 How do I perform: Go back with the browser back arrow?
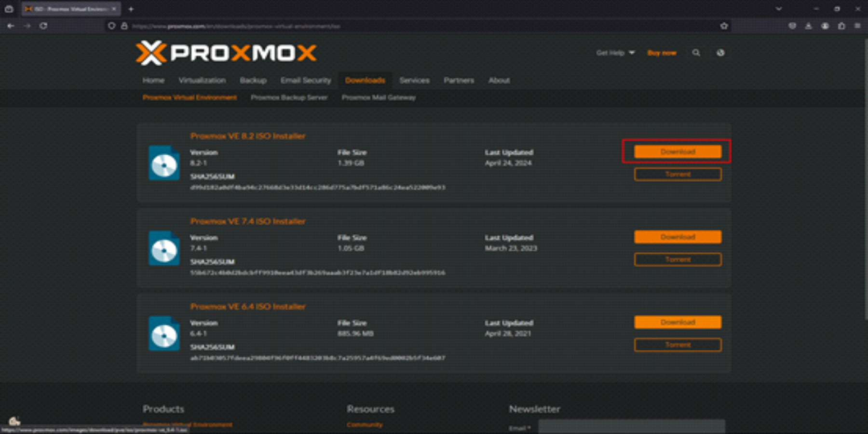tap(11, 26)
